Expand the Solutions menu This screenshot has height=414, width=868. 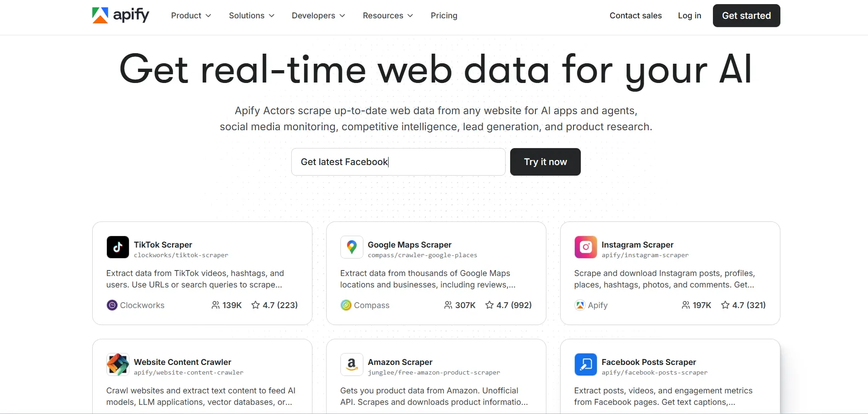251,15
